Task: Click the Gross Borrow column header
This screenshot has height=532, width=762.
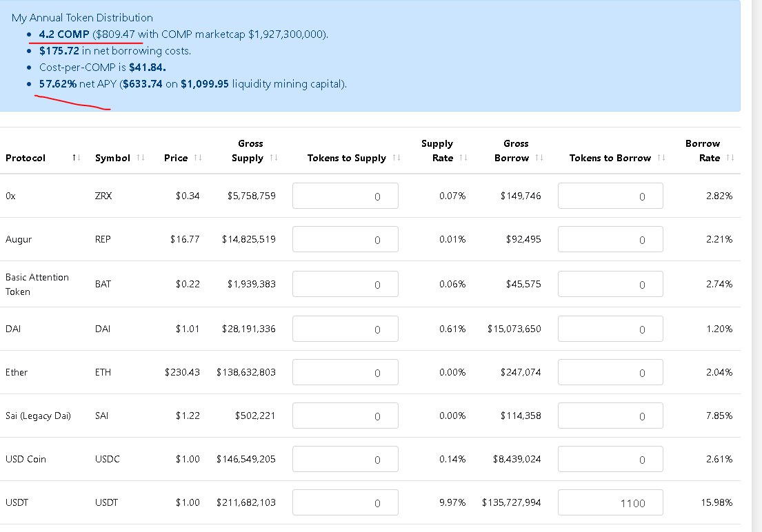Action: point(512,151)
